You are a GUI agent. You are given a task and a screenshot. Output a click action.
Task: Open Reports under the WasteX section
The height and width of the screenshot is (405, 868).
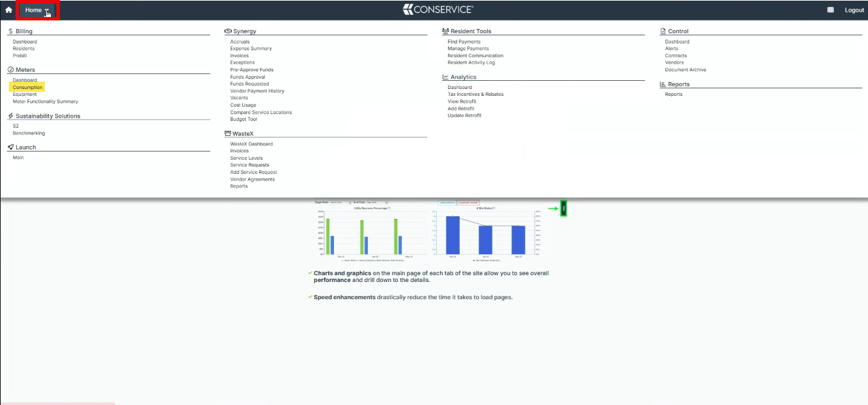(239, 186)
